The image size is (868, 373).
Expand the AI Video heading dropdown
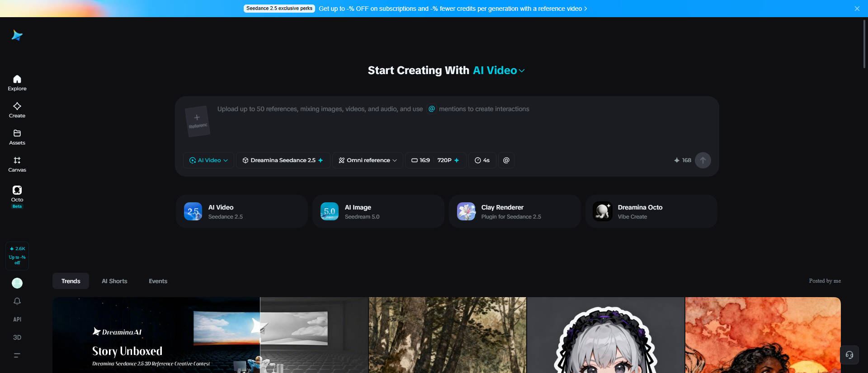[499, 70]
